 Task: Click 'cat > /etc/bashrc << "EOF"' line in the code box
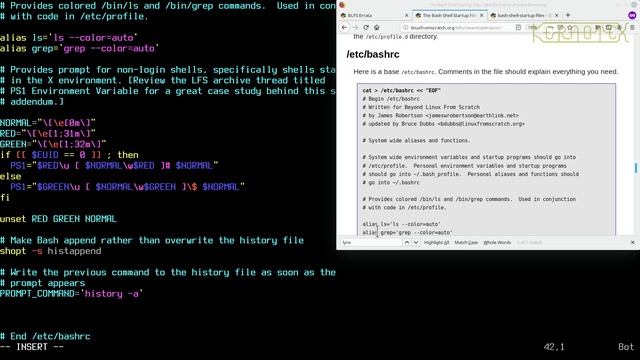click(x=401, y=91)
